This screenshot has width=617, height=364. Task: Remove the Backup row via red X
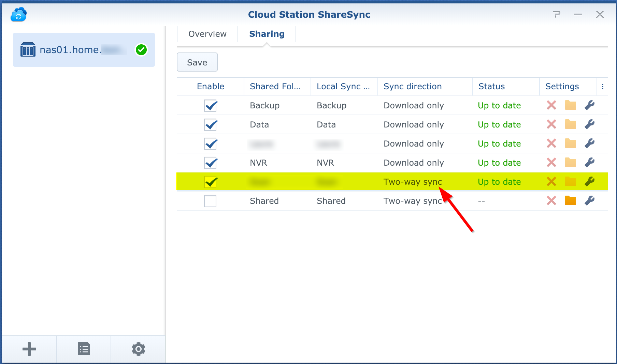pyautogui.click(x=551, y=105)
